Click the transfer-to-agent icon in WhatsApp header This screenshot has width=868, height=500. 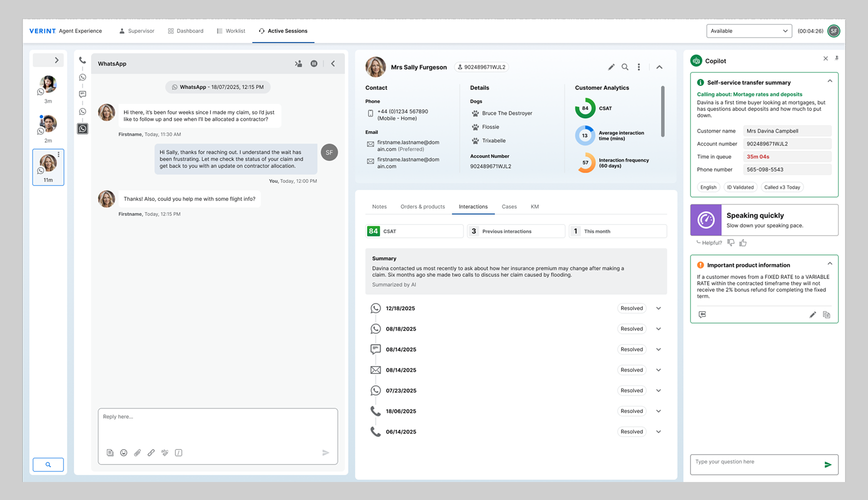[298, 63]
